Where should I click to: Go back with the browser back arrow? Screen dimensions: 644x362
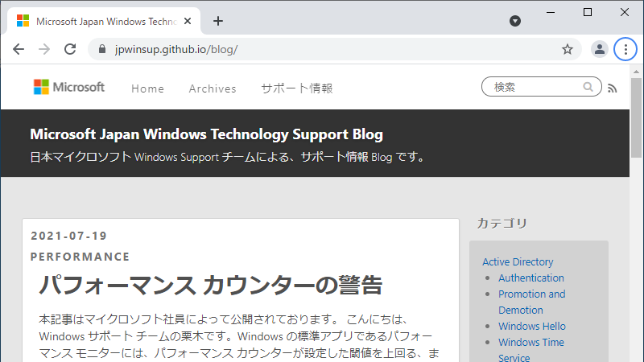point(19,49)
